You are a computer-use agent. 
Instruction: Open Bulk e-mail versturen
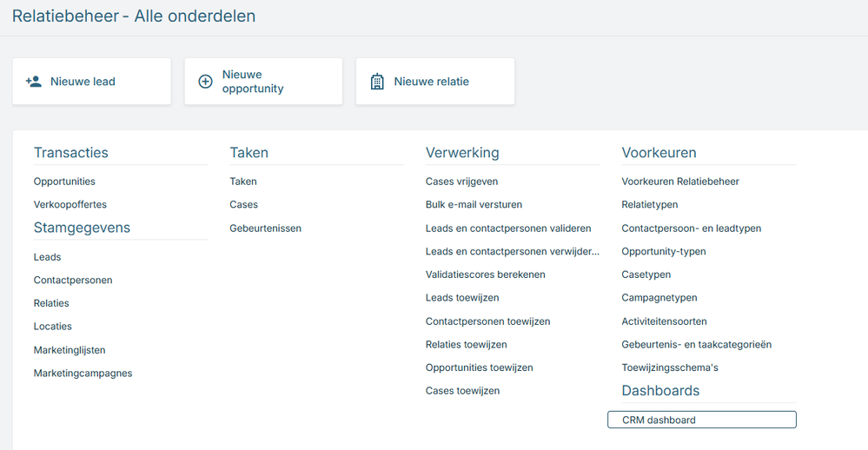pos(474,205)
